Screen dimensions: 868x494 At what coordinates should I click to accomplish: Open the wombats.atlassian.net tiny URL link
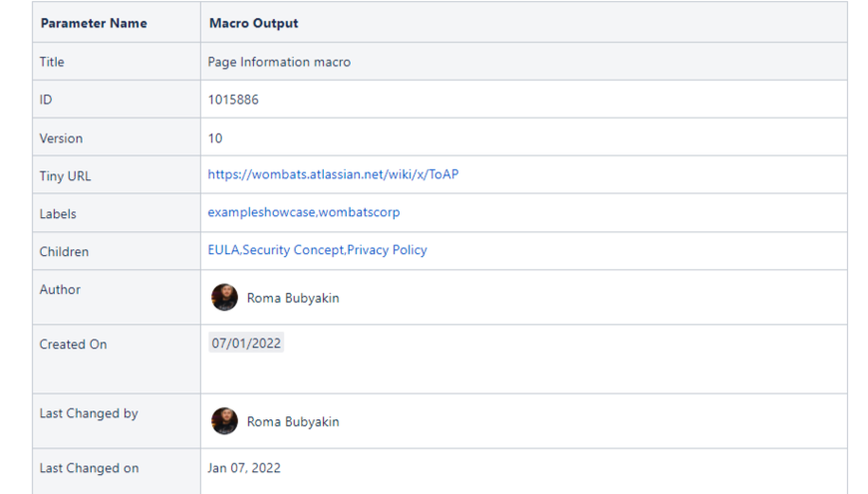(x=333, y=174)
